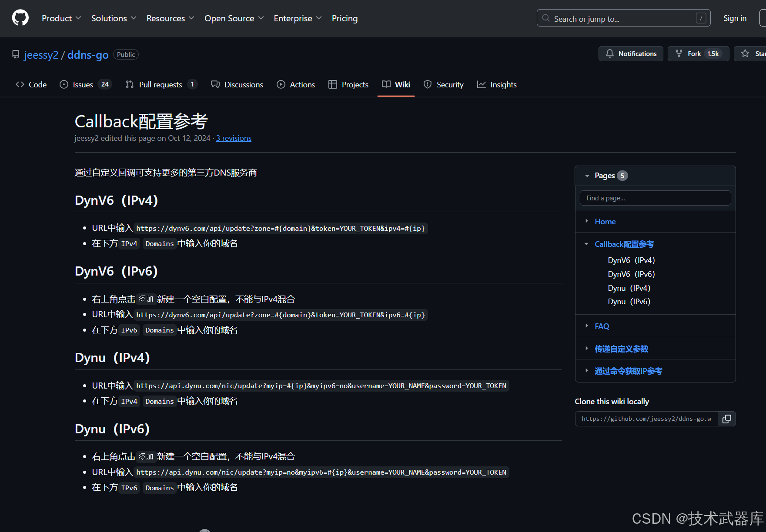Click the Issues count badge 24

click(x=105, y=84)
